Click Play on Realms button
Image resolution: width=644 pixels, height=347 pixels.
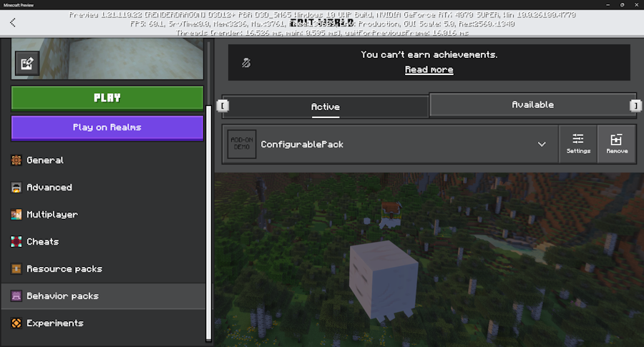[x=107, y=128]
